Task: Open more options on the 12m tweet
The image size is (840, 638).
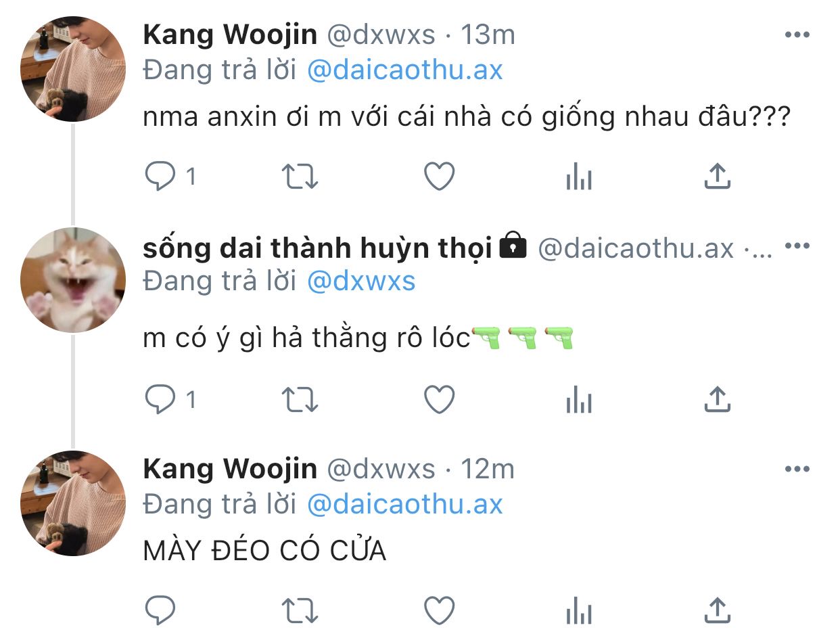Action: coord(797,469)
